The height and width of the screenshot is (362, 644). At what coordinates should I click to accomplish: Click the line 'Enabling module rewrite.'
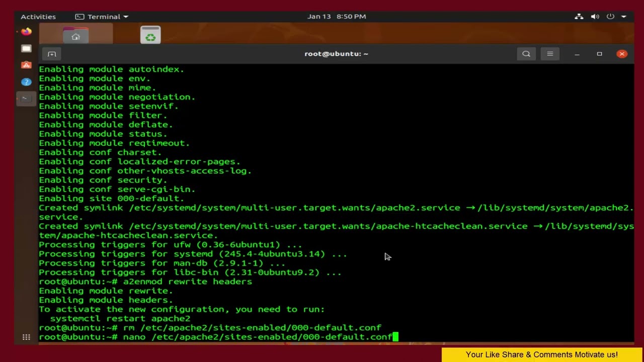click(x=106, y=291)
